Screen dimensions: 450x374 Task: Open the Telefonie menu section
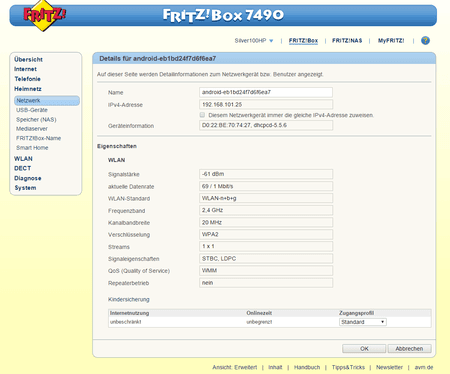[27, 79]
